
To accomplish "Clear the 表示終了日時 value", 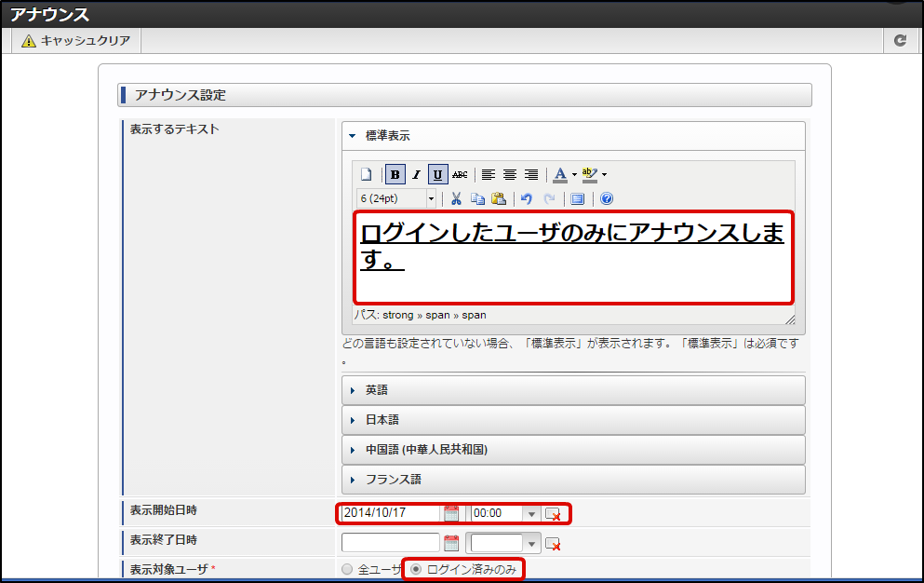I will click(553, 544).
